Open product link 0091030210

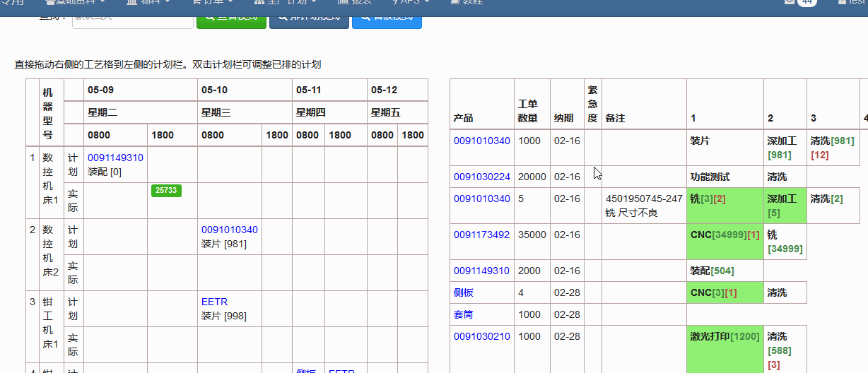tap(481, 336)
